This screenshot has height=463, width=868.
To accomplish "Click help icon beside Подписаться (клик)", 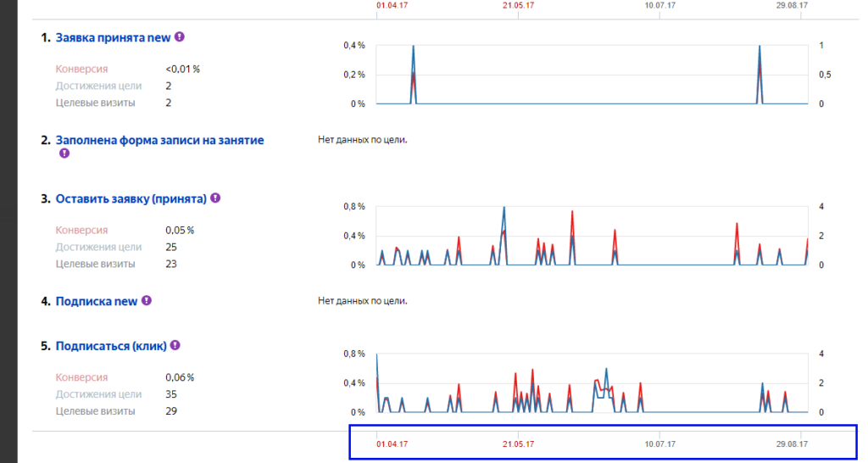I will point(175,345).
